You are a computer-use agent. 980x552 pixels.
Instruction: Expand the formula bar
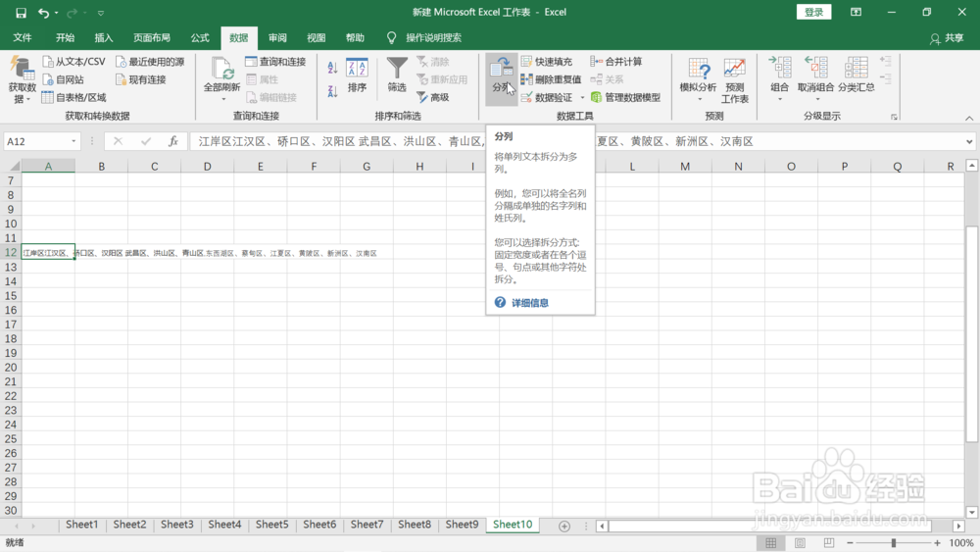click(969, 141)
